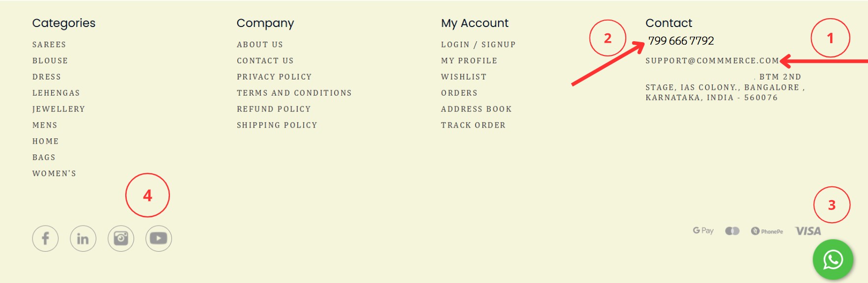Open the Instagram social icon

pos(121,238)
